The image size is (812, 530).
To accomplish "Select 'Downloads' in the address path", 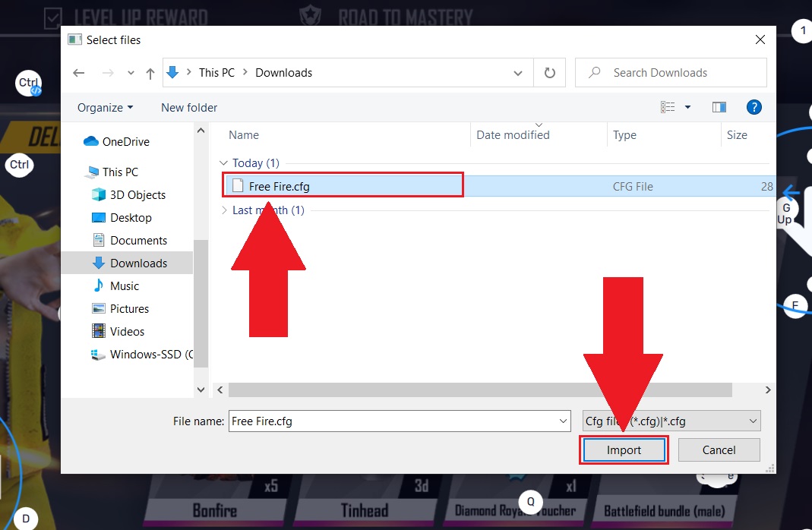I will tap(284, 72).
